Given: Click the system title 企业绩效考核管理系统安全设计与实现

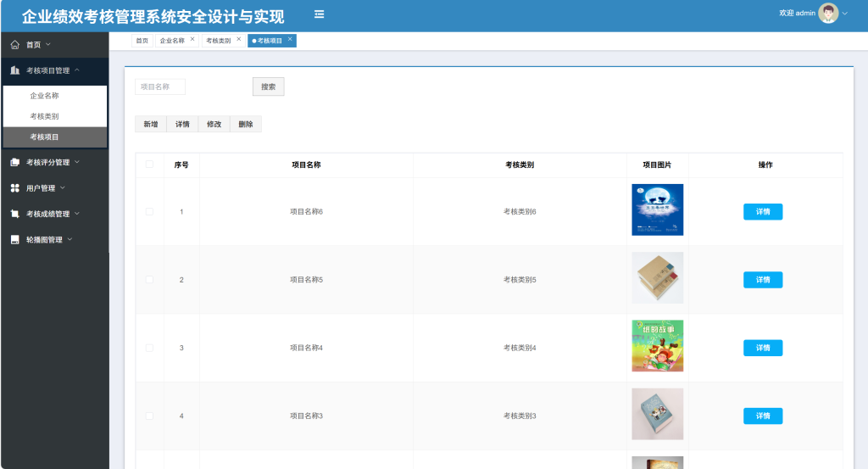Looking at the screenshot, I should click(153, 16).
